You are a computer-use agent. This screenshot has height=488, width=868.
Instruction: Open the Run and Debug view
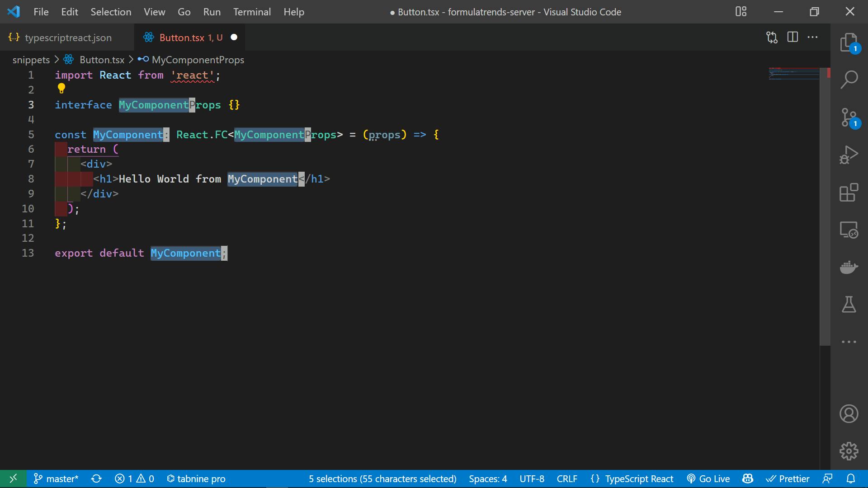tap(849, 155)
